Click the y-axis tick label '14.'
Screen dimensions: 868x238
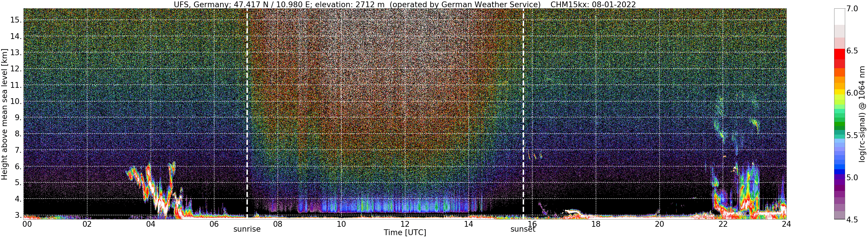pos(16,36)
